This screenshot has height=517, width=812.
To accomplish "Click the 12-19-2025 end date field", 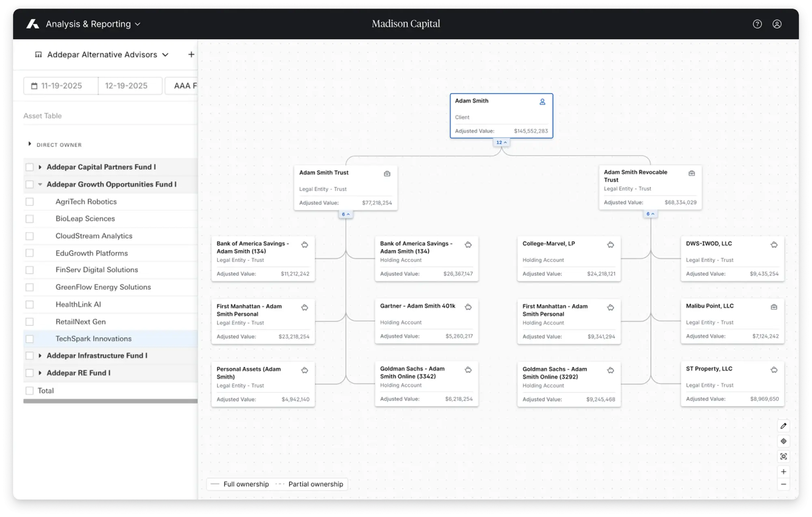I will [x=130, y=86].
